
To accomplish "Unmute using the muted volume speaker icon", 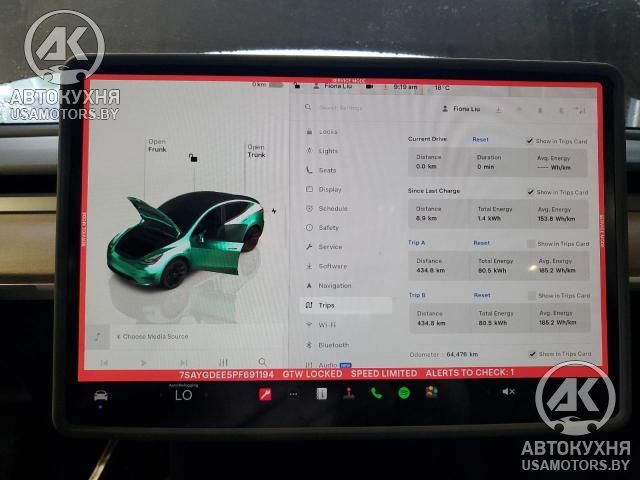I will [x=508, y=391].
